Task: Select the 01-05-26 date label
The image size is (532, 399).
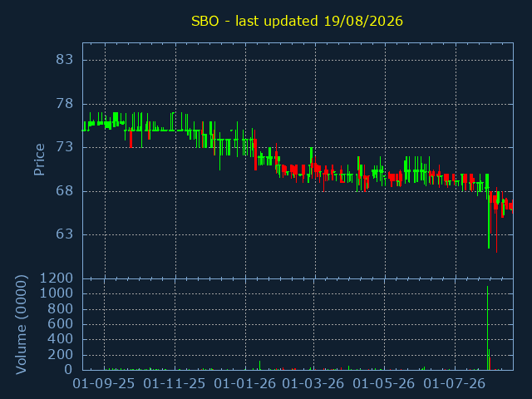Action: click(x=384, y=384)
